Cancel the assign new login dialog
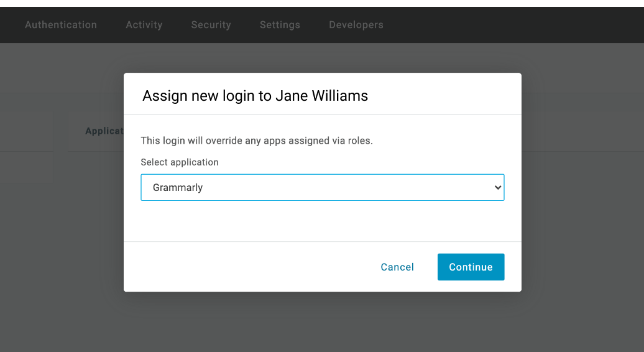 tap(397, 267)
